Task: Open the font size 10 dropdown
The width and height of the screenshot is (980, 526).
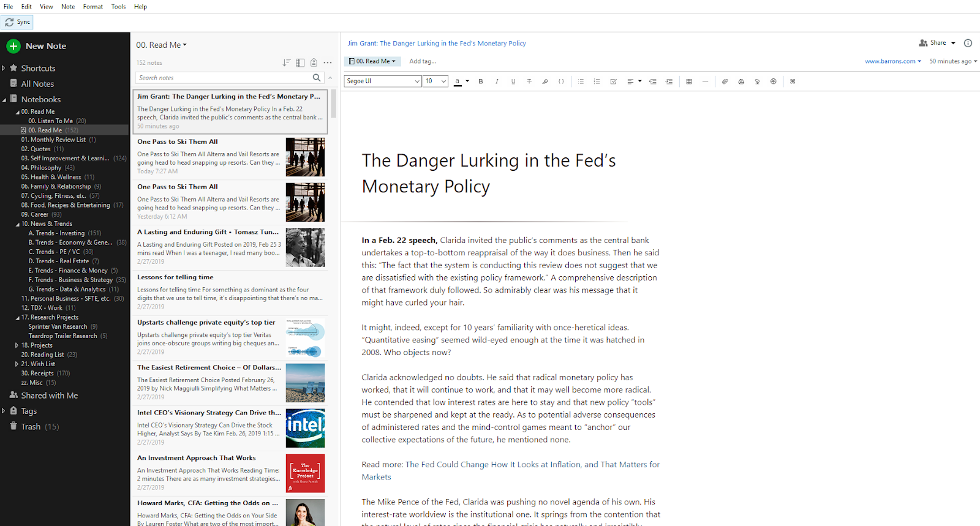Action: tap(435, 81)
